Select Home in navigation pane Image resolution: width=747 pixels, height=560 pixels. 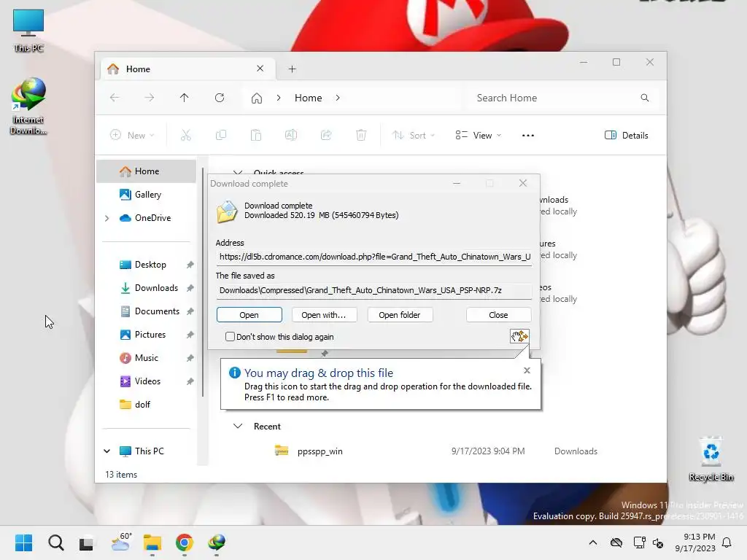pos(146,171)
